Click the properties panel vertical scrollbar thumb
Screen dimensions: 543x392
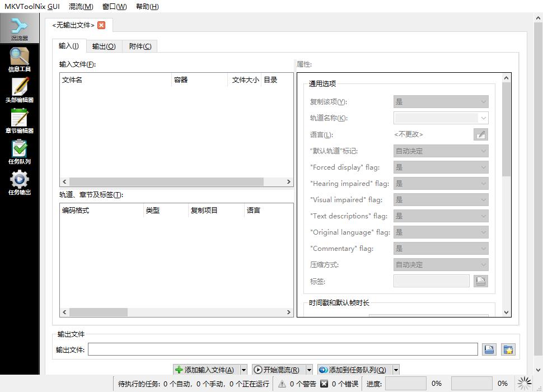tap(506, 129)
